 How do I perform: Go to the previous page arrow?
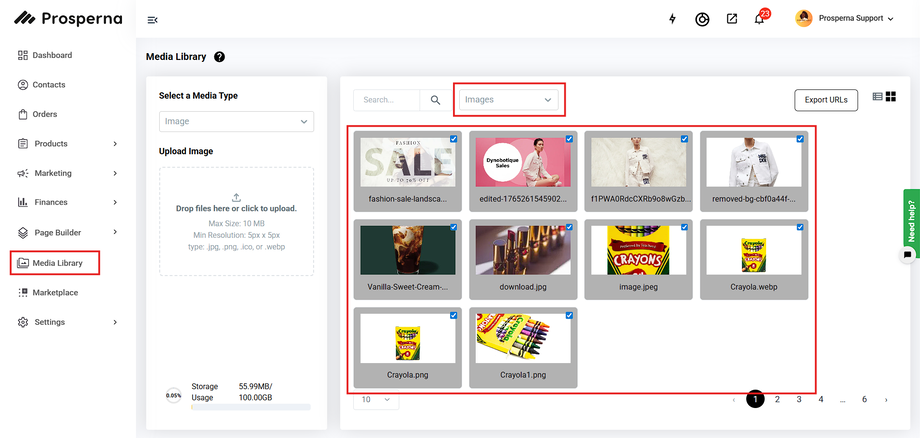click(x=733, y=400)
